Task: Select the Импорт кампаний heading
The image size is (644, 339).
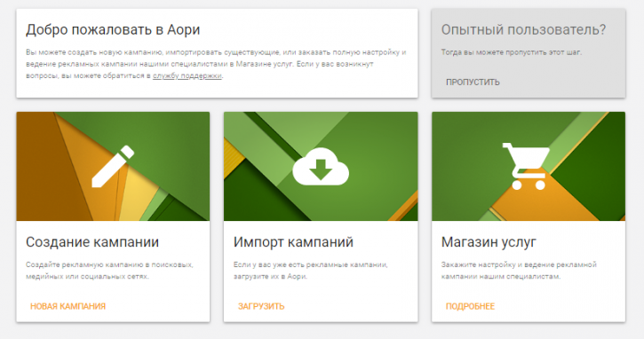Action: [x=293, y=242]
